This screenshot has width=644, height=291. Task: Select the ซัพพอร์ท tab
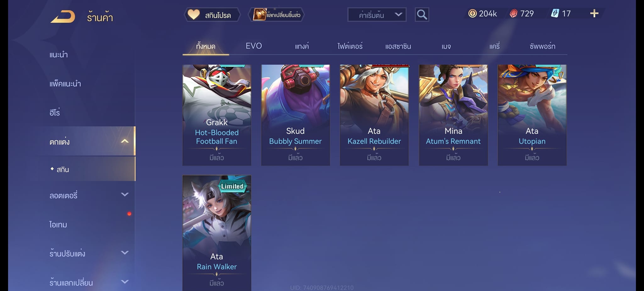[x=542, y=46]
